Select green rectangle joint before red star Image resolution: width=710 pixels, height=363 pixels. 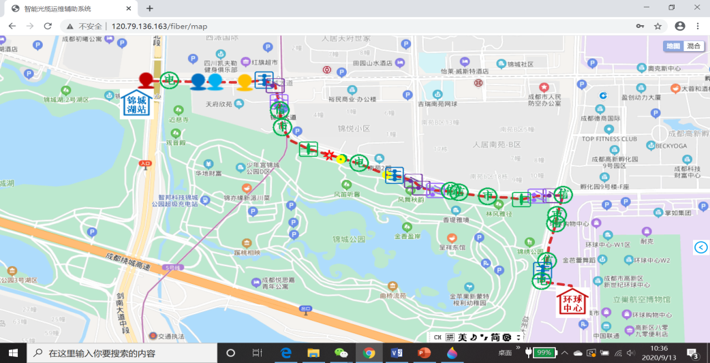pyautogui.click(x=308, y=148)
